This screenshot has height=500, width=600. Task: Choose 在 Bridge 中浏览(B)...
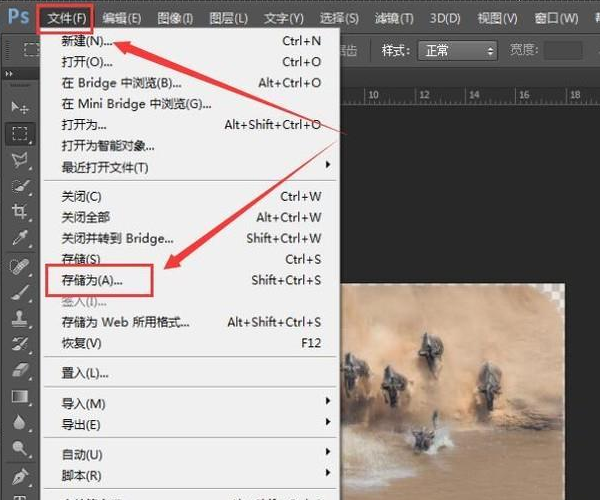pos(191,83)
